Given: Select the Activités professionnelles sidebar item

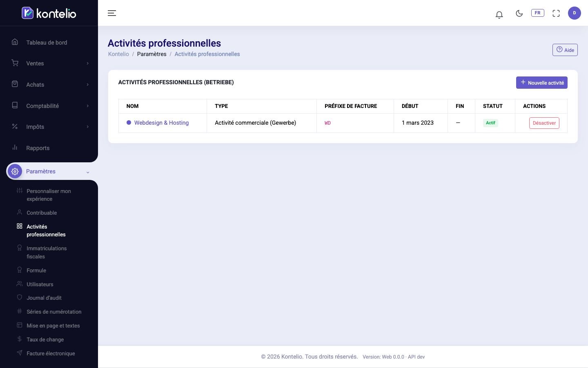Looking at the screenshot, I should 46,231.
